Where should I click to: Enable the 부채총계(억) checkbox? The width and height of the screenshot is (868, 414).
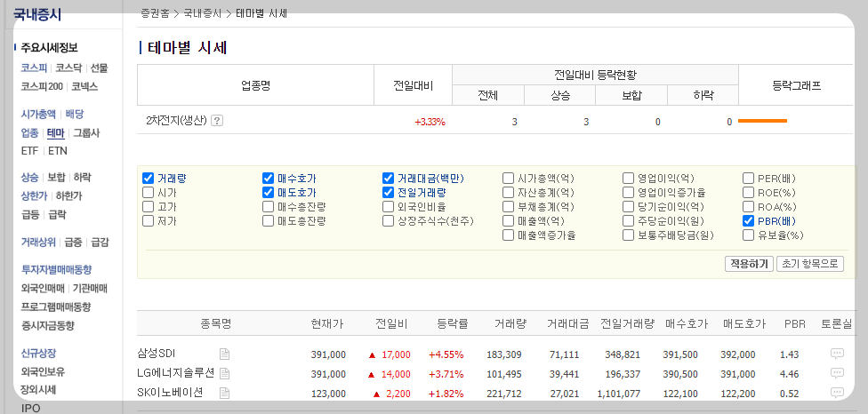(508, 207)
